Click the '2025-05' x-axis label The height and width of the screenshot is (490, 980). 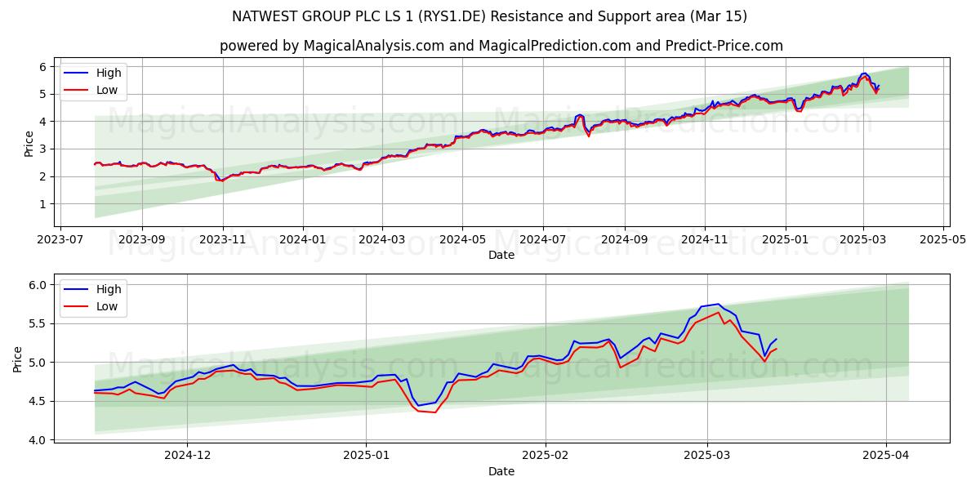[943, 241]
